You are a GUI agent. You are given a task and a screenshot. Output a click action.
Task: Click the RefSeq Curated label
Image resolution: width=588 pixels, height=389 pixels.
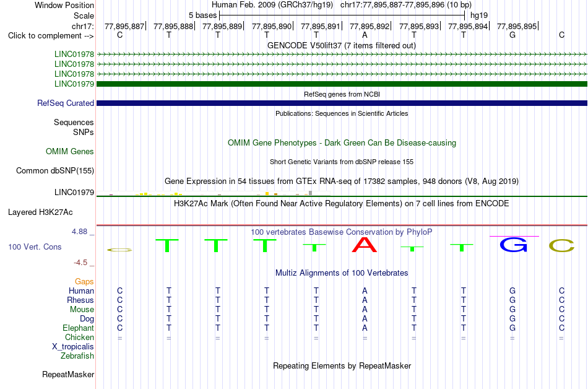tap(66, 103)
